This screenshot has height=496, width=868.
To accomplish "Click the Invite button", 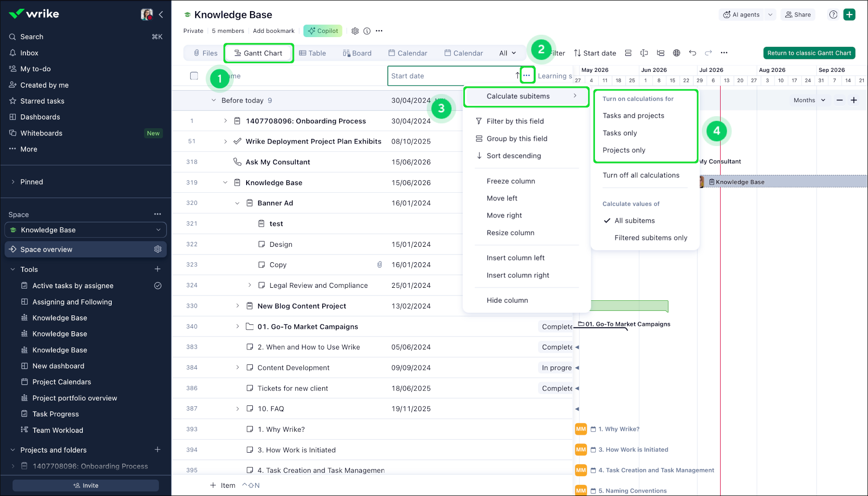I will pos(86,485).
